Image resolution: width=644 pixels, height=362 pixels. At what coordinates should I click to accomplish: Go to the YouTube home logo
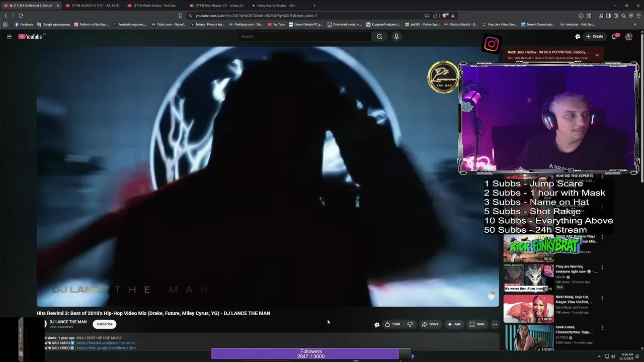click(30, 36)
